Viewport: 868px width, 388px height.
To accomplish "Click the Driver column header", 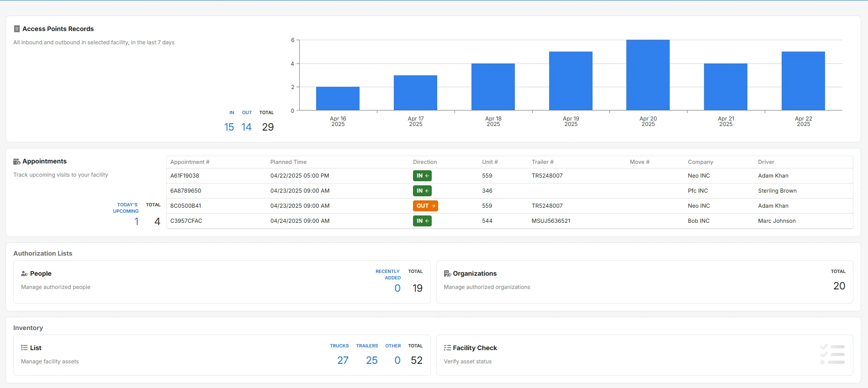I will 766,162.
